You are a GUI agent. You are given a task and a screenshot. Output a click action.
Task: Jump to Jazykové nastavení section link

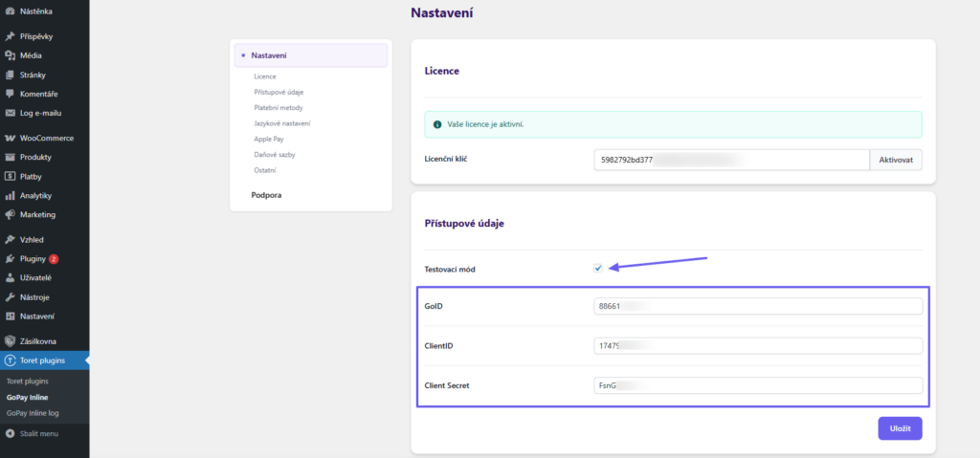282,123
